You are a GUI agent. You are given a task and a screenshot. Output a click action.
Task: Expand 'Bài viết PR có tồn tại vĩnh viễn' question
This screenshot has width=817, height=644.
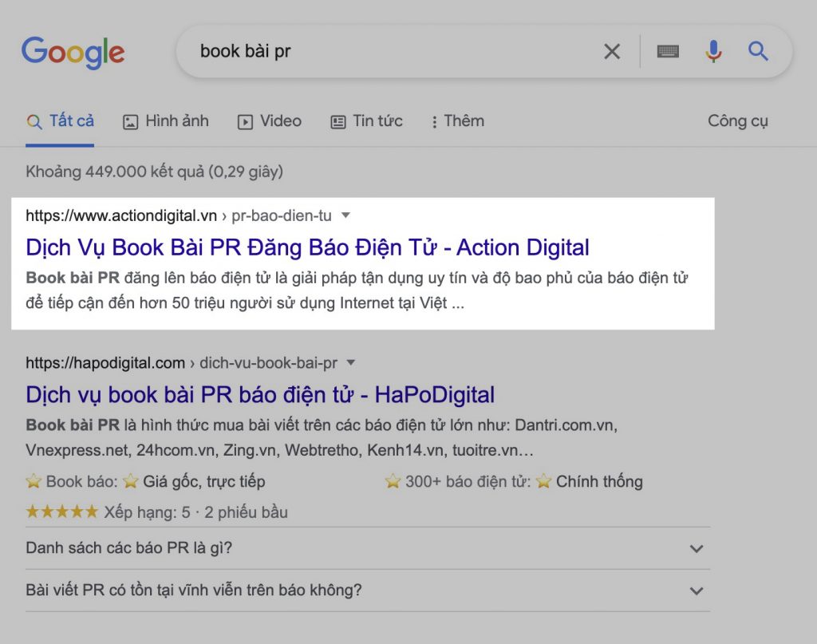367,591
